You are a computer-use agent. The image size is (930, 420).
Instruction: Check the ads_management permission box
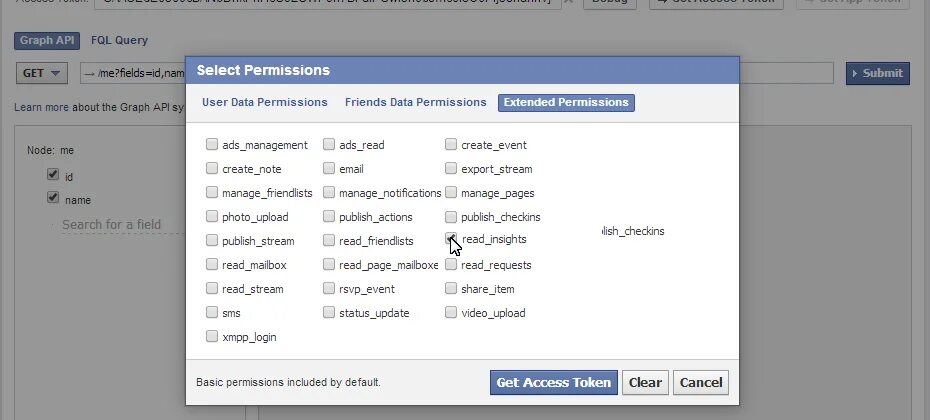(x=212, y=145)
